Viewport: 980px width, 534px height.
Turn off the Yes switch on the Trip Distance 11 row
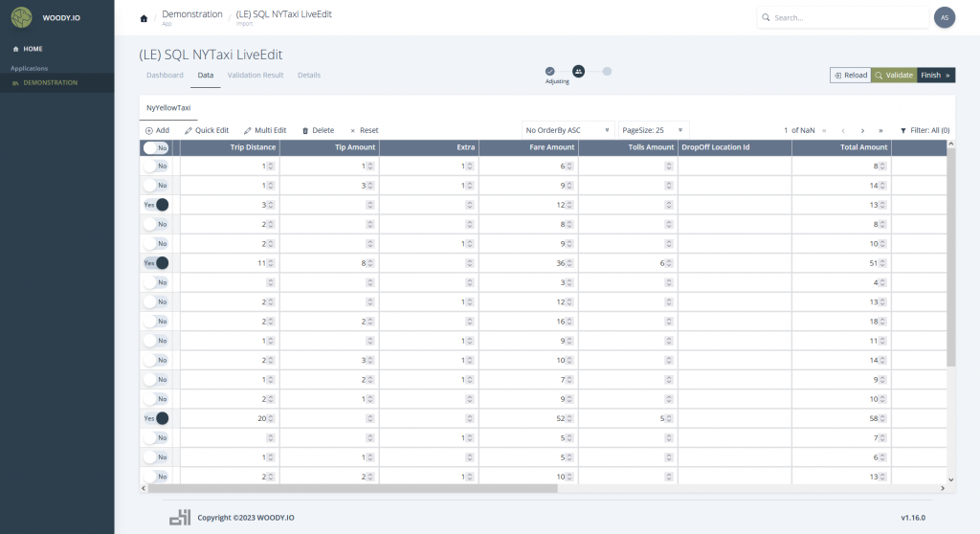(x=156, y=263)
